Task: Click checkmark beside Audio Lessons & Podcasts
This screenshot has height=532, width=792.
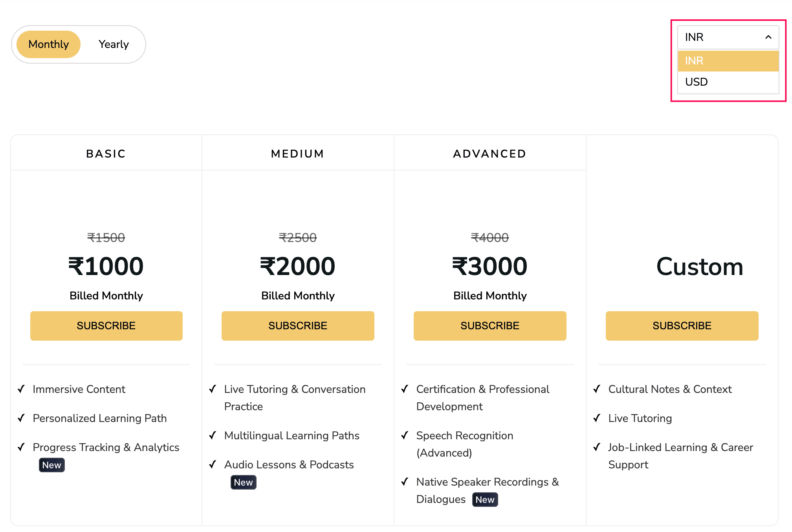Action: tap(213, 464)
